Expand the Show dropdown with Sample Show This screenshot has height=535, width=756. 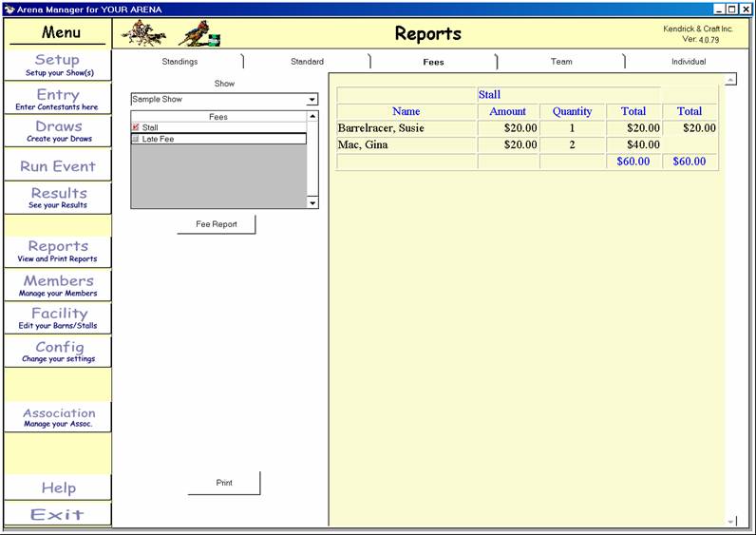[x=312, y=100]
